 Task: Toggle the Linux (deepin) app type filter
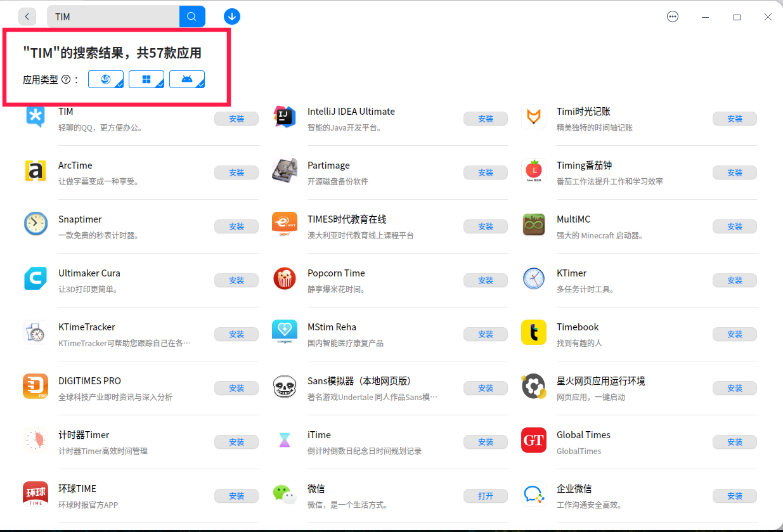click(x=106, y=79)
